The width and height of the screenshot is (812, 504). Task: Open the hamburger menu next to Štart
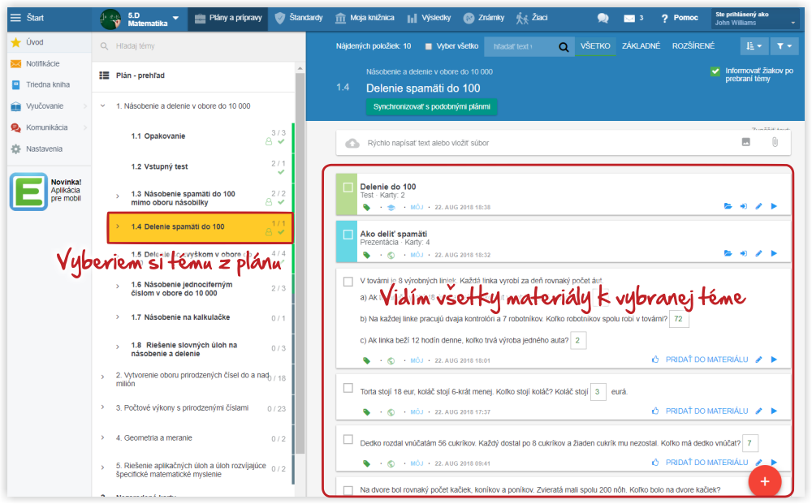pyautogui.click(x=15, y=18)
